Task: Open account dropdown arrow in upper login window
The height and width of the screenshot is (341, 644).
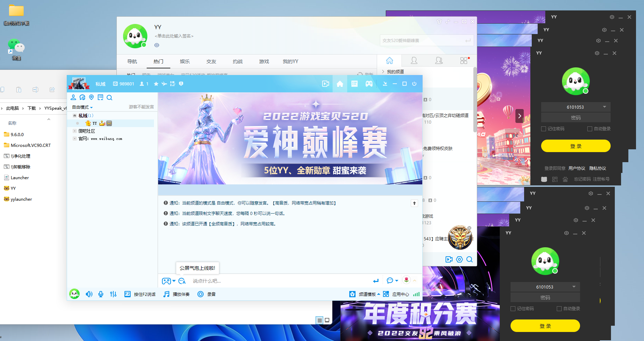Action: 604,107
